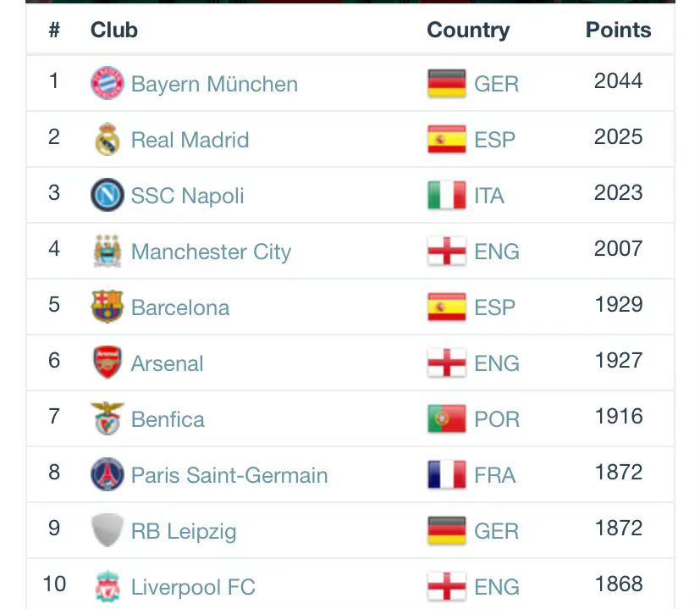Viewport: 700px width, 609px height.
Task: Click the Club column header
Action: pyautogui.click(x=114, y=30)
